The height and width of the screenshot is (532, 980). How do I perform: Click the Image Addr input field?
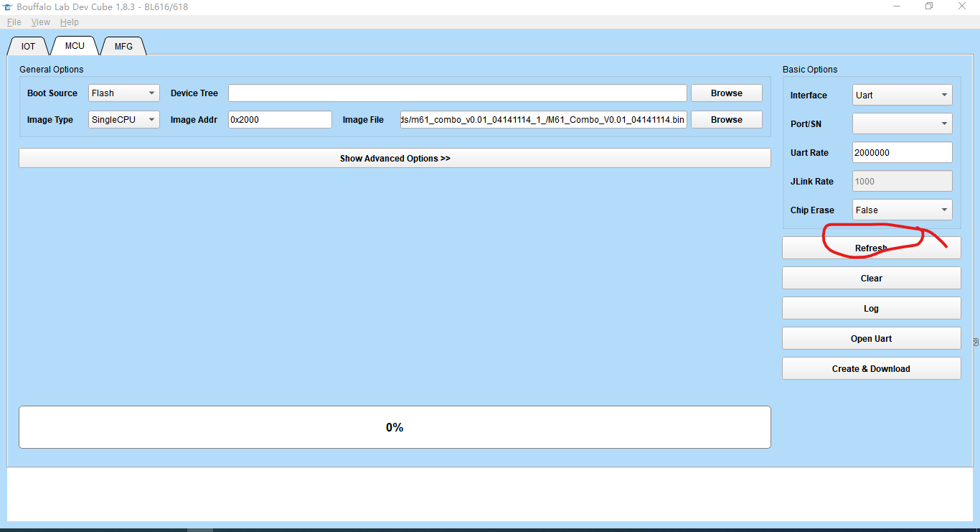[280, 120]
